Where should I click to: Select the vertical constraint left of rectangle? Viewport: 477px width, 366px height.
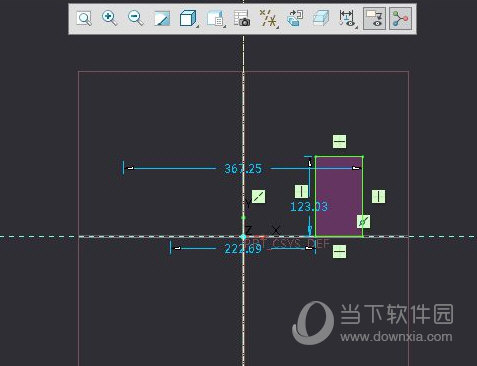pos(301,192)
